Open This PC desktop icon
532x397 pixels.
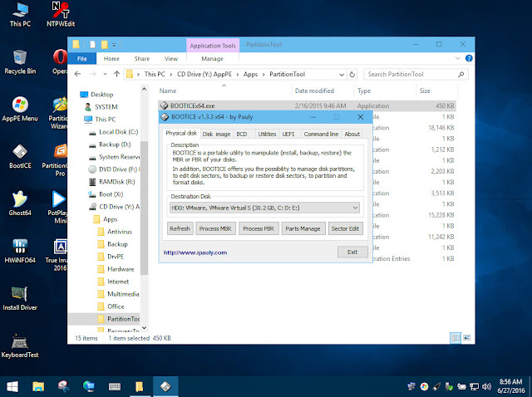coord(20,14)
